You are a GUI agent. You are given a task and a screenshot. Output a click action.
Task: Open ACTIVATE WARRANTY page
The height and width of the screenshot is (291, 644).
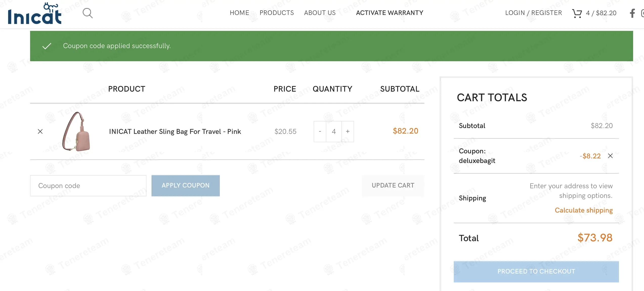pos(390,13)
